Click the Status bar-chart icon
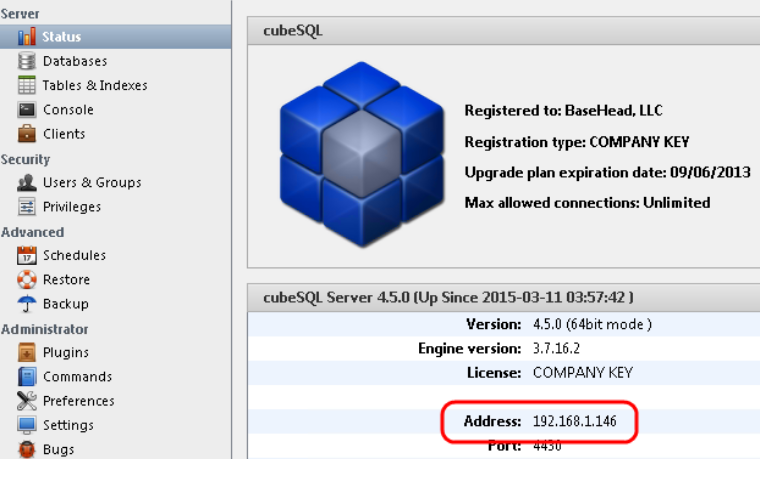The width and height of the screenshot is (760, 484). [27, 36]
